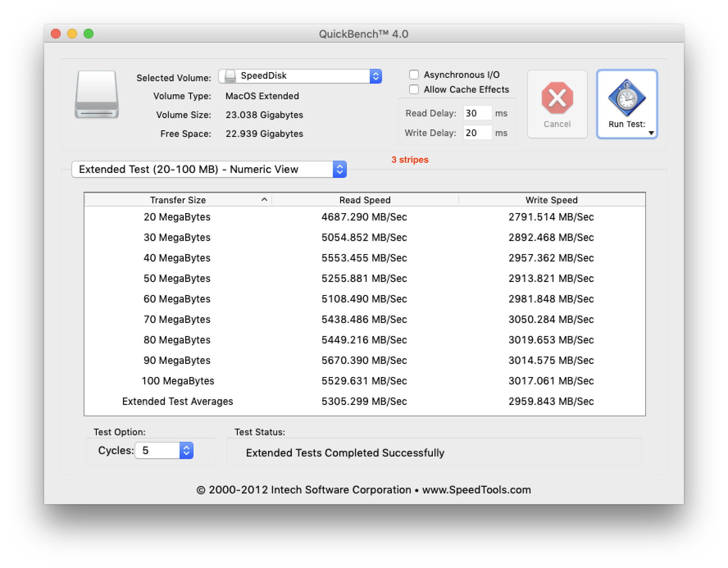Open the Cycles count dropdown
The image size is (728, 568).
[164, 450]
